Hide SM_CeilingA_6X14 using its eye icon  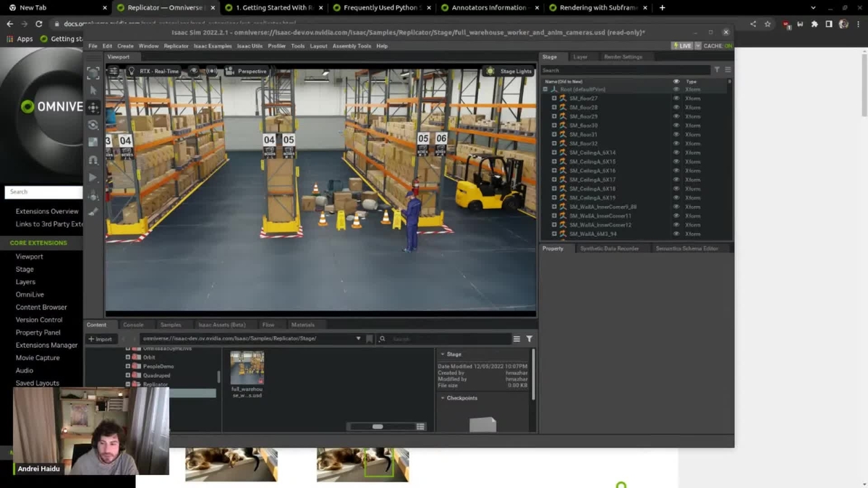pyautogui.click(x=676, y=153)
